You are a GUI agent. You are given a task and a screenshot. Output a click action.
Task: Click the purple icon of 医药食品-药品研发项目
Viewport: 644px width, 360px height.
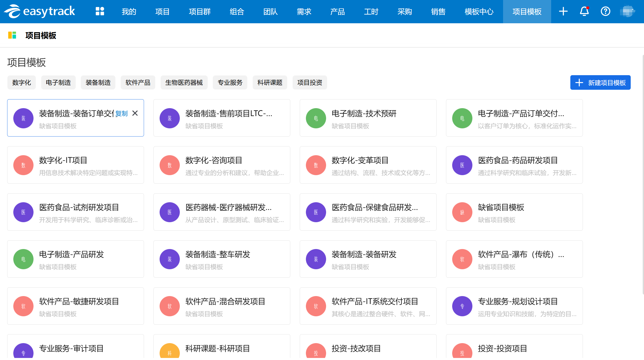click(462, 165)
